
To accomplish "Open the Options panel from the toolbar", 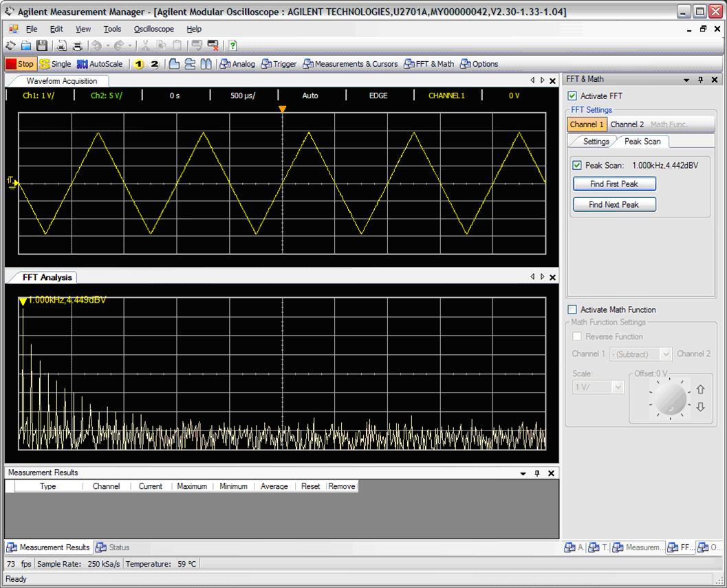I will point(479,64).
